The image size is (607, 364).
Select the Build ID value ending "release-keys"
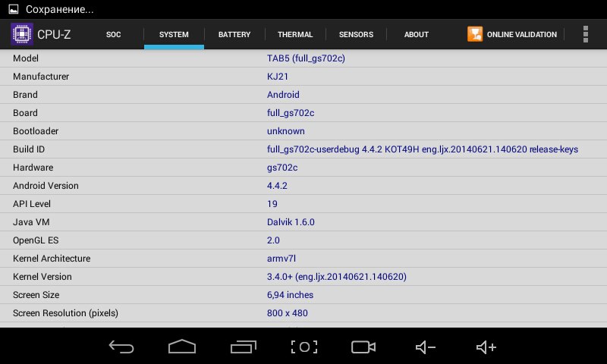pos(423,149)
